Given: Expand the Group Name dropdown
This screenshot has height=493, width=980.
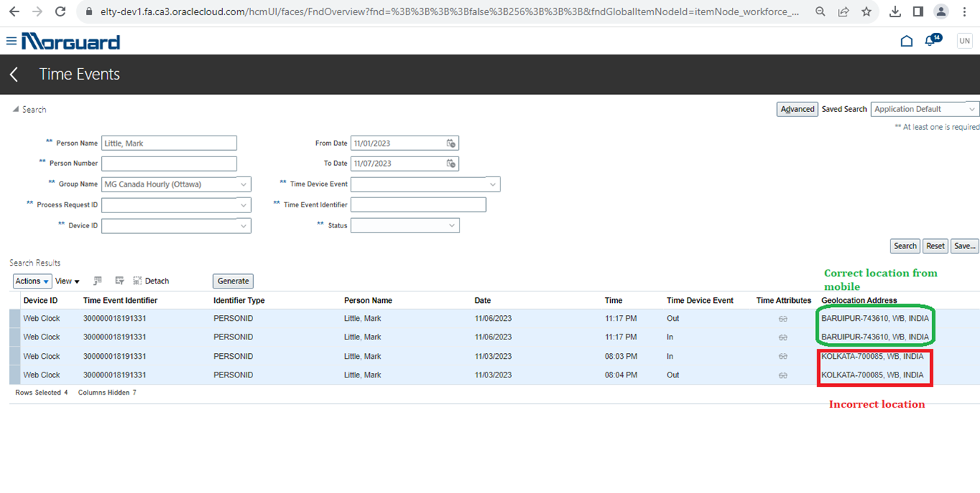Looking at the screenshot, I should coord(244,184).
